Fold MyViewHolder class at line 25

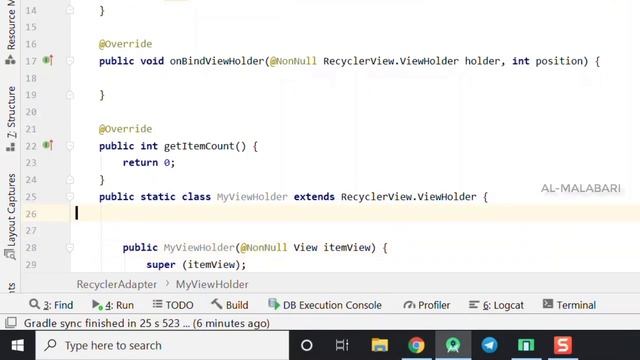click(70, 196)
